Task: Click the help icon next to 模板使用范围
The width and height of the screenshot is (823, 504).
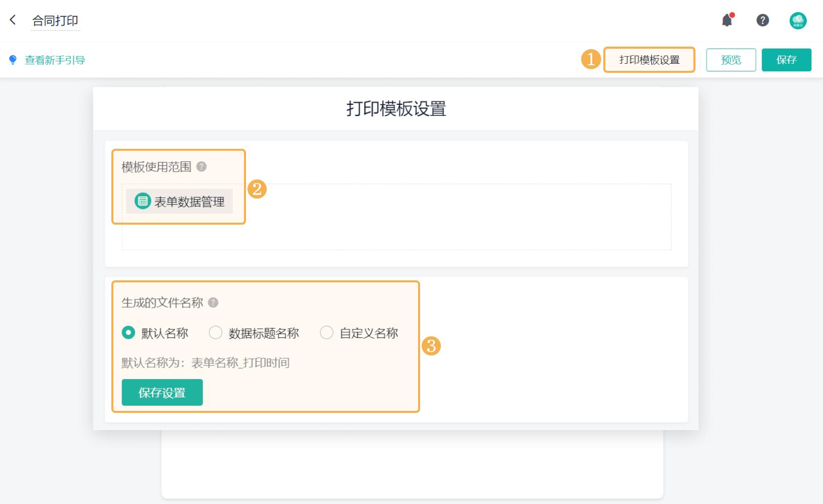Action: point(201,167)
